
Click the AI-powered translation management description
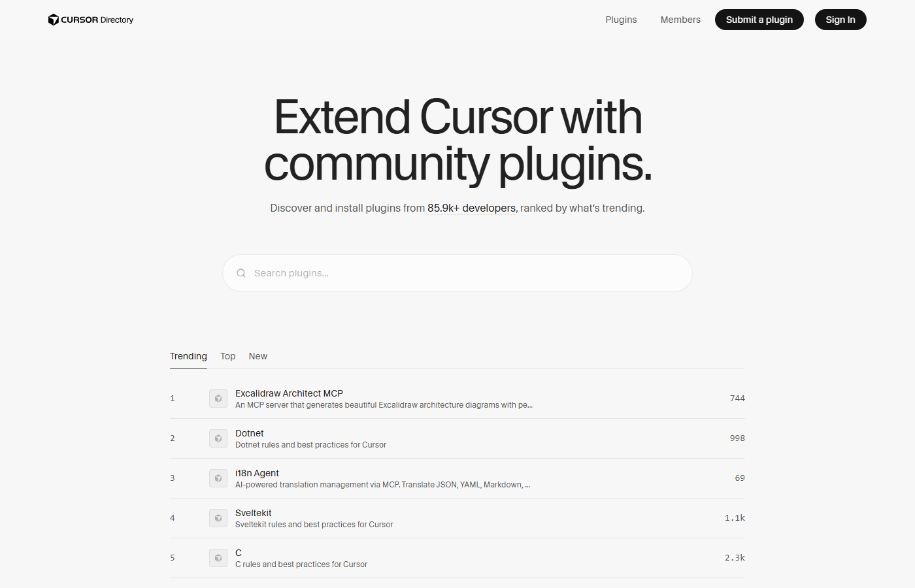coord(382,485)
